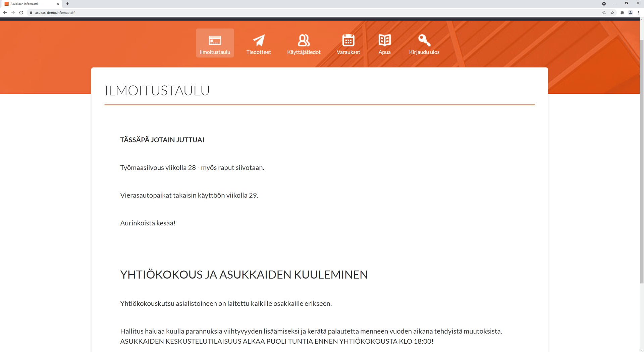Open a new tab with plus button
Image resolution: width=644 pixels, height=352 pixels.
(x=67, y=4)
